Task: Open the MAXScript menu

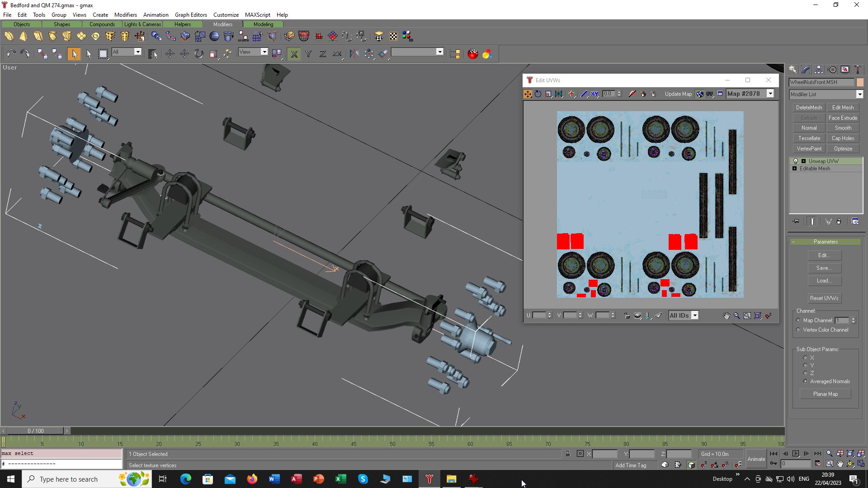Action: pos(257,14)
